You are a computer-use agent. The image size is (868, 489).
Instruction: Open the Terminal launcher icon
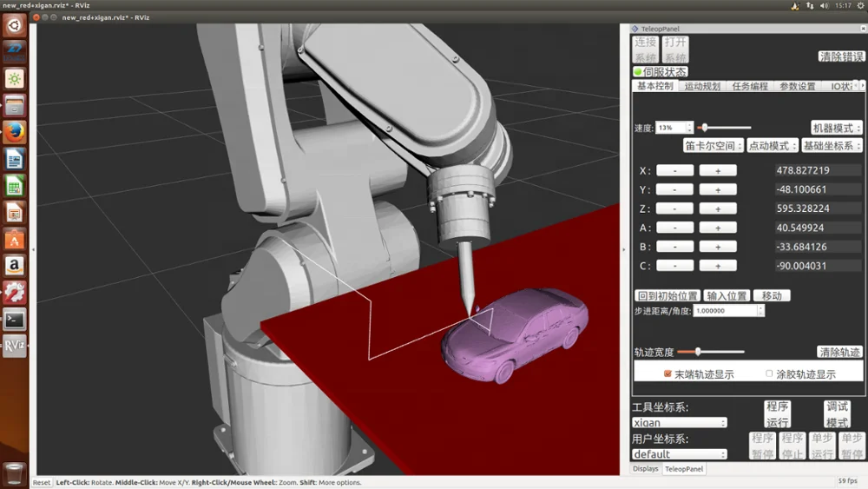pos(15,319)
